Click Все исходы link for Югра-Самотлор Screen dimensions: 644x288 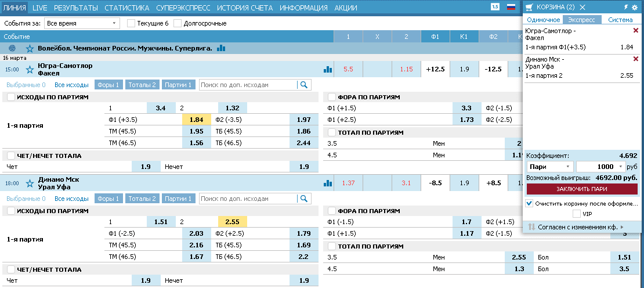pos(71,85)
